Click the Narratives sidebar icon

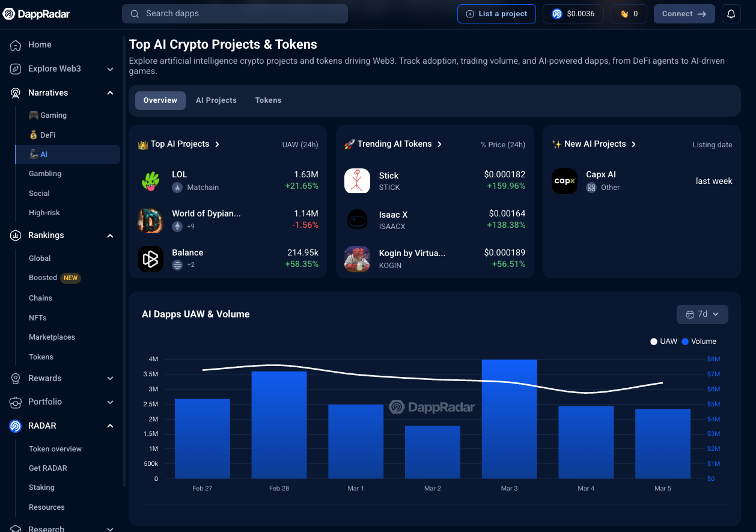pos(16,93)
